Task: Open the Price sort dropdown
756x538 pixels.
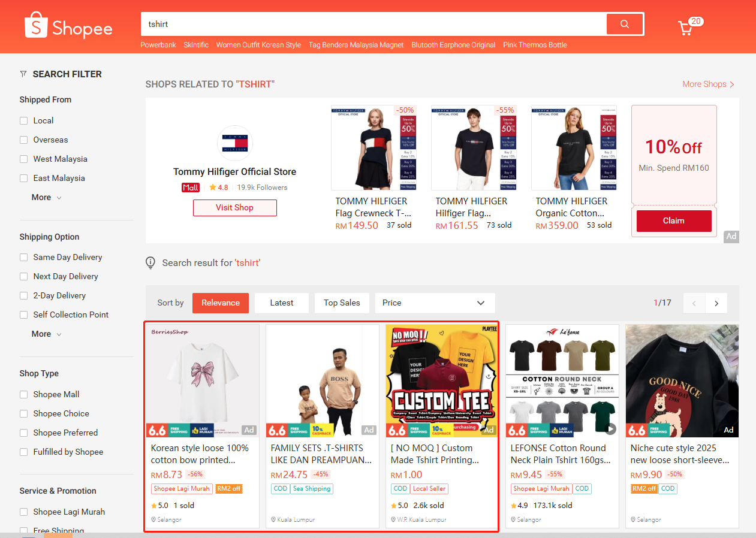Action: tap(435, 303)
